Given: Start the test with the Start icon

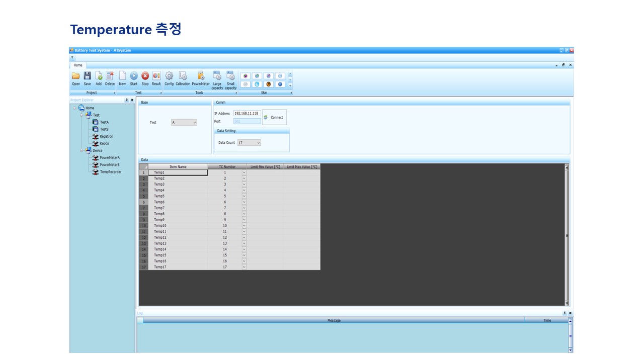Looking at the screenshot, I should pos(134,79).
